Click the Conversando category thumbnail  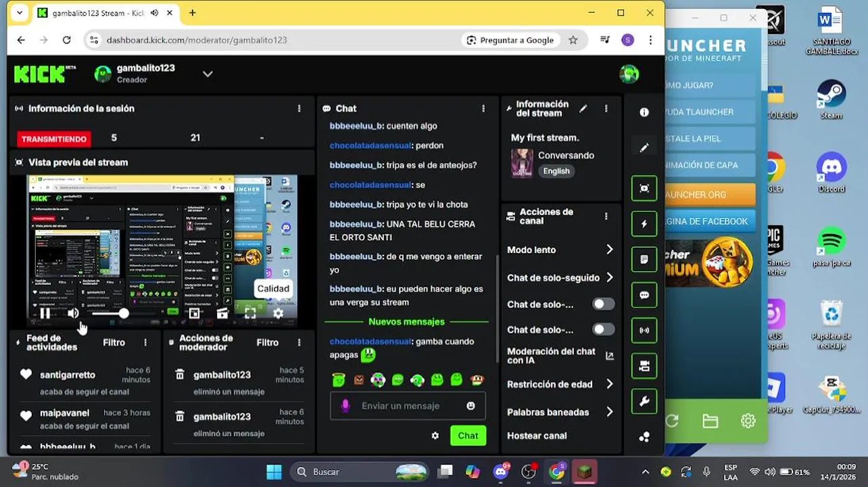(522, 163)
